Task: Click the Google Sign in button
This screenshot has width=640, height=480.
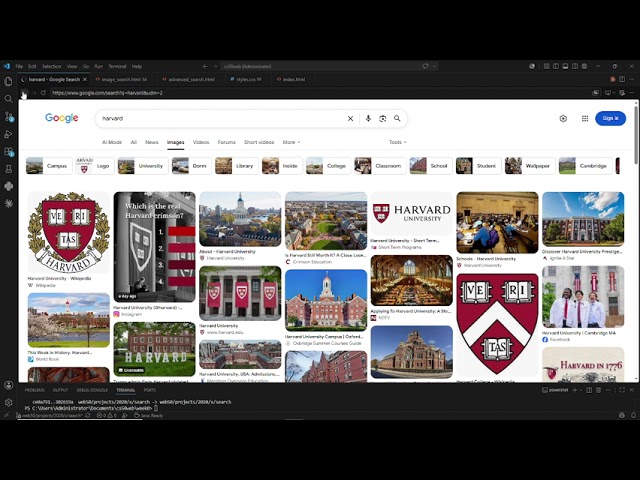Action: coord(610,118)
